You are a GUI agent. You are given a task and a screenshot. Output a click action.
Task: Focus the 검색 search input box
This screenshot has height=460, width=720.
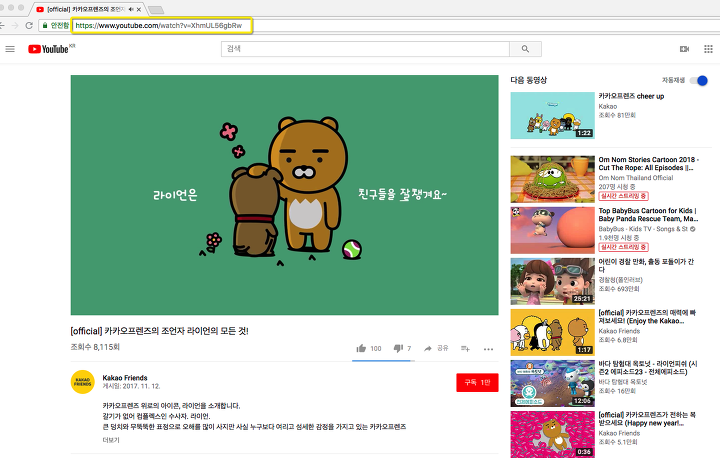[365, 49]
